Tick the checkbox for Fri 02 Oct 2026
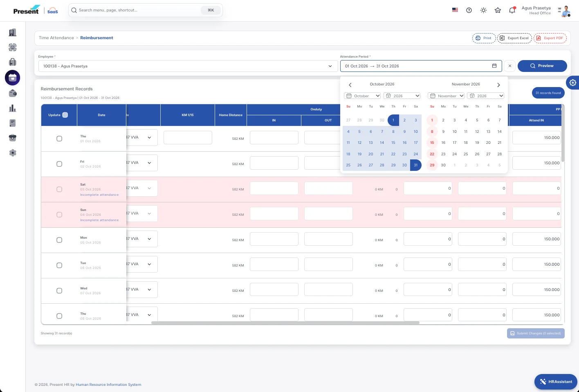579x392 pixels. (x=59, y=164)
